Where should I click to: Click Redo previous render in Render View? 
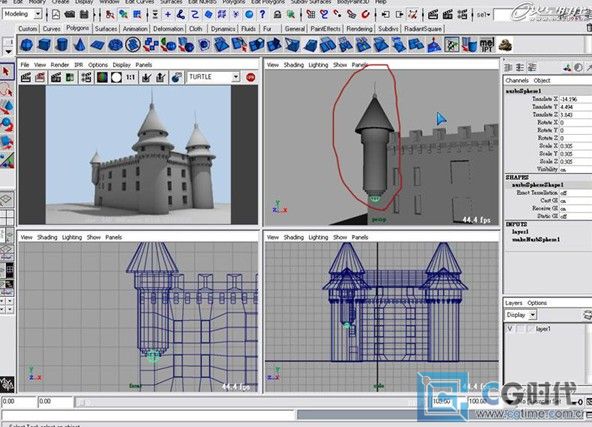(x=26, y=77)
